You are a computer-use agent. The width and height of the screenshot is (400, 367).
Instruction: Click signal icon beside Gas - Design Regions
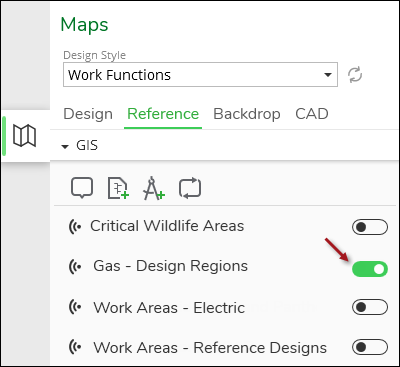(x=75, y=267)
